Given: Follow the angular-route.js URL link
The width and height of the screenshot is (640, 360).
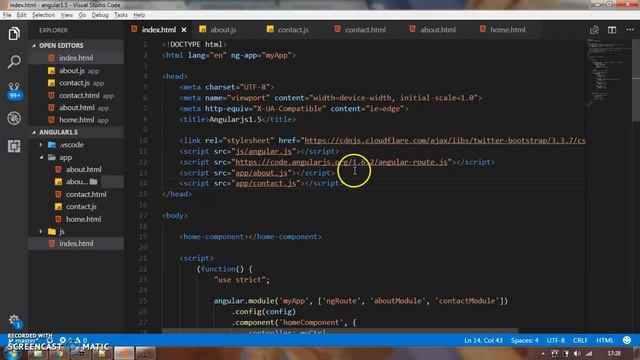Looking at the screenshot, I should coord(341,162).
